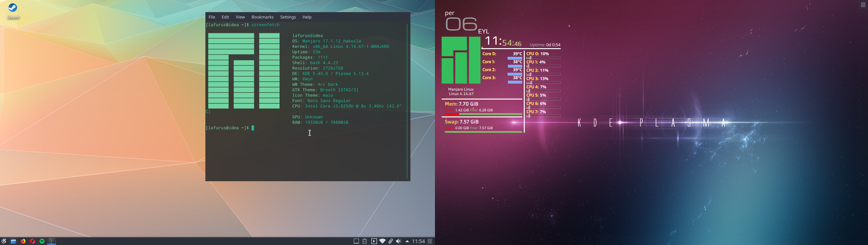Click the Kernel line in screenfetch output

point(341,47)
